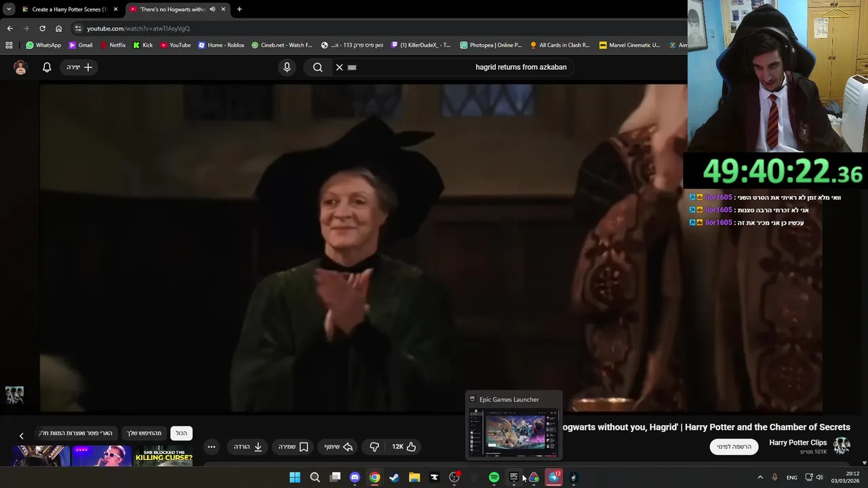The height and width of the screenshot is (488, 868).
Task: Open the WhatsApp bookmark
Action: tap(43, 45)
